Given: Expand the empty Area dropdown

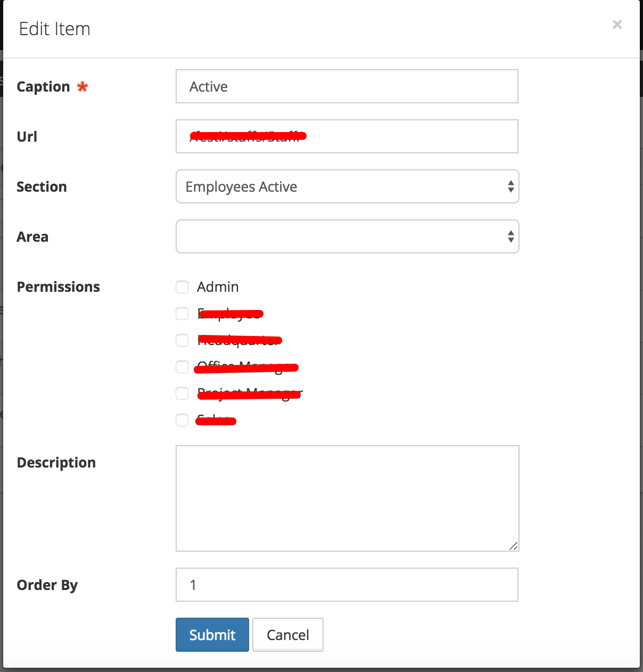Looking at the screenshot, I should [347, 236].
